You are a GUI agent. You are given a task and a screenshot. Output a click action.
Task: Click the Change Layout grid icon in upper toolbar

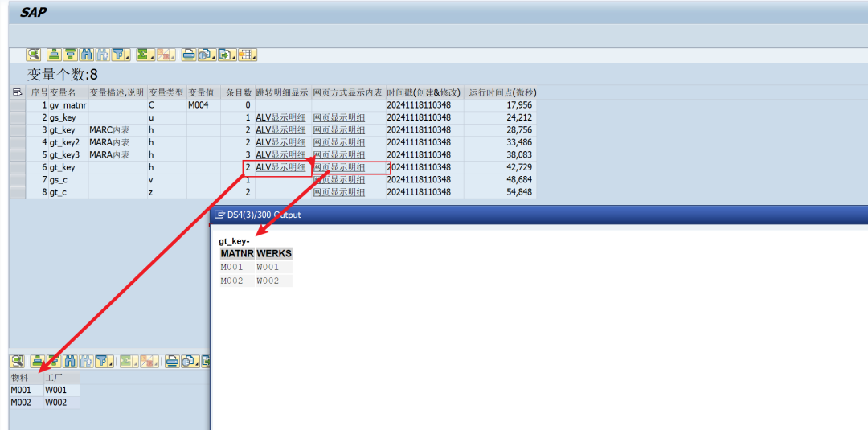(x=244, y=55)
